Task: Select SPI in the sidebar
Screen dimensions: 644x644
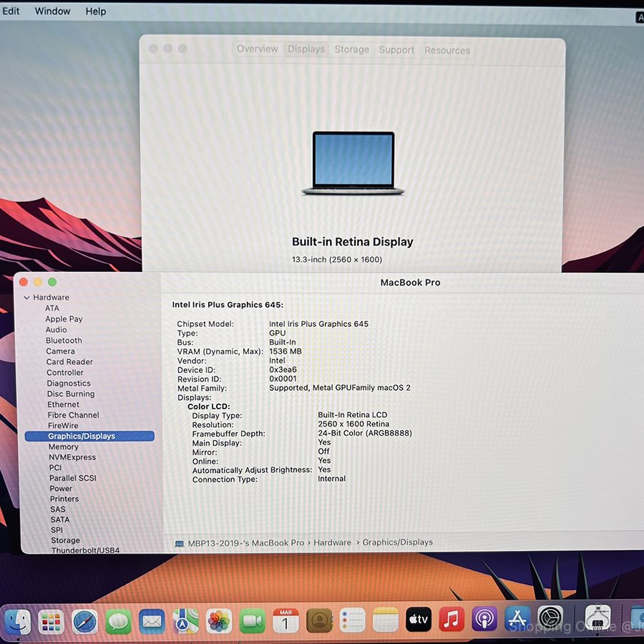Action: coord(57,530)
